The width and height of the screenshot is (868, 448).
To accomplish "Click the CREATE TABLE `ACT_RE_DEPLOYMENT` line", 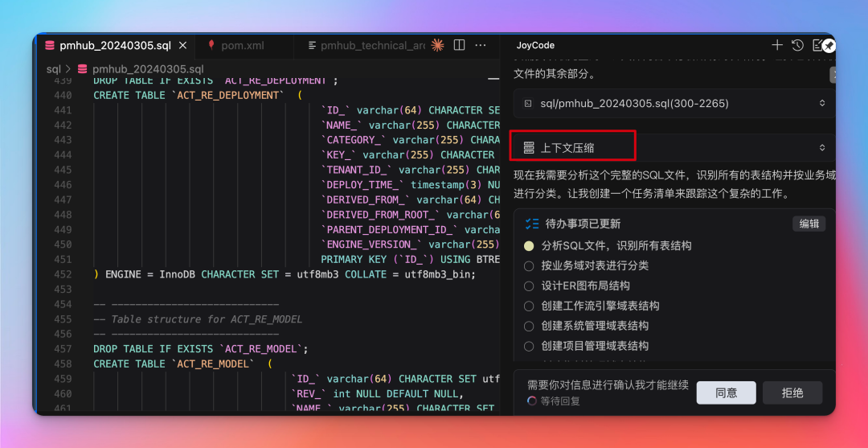I will pos(198,95).
